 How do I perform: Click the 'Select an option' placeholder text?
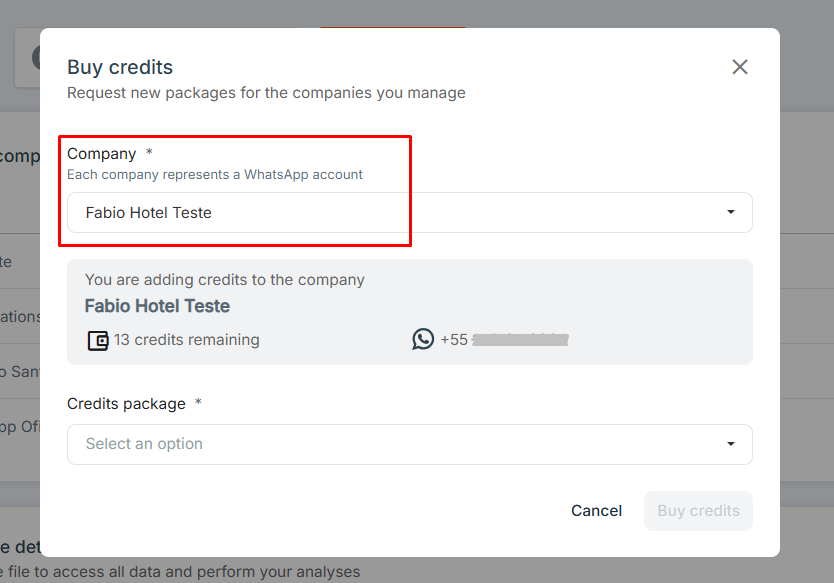click(144, 444)
